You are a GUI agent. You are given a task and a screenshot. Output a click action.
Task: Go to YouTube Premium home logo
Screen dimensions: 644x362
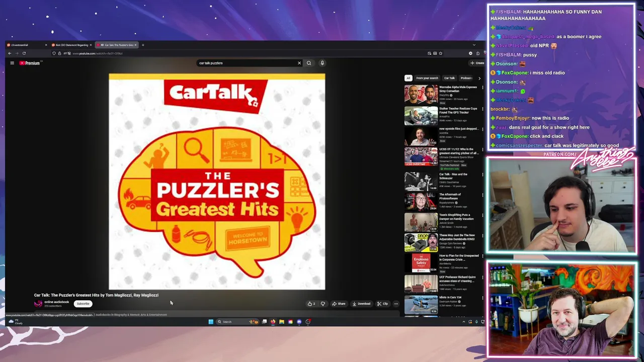coord(30,63)
